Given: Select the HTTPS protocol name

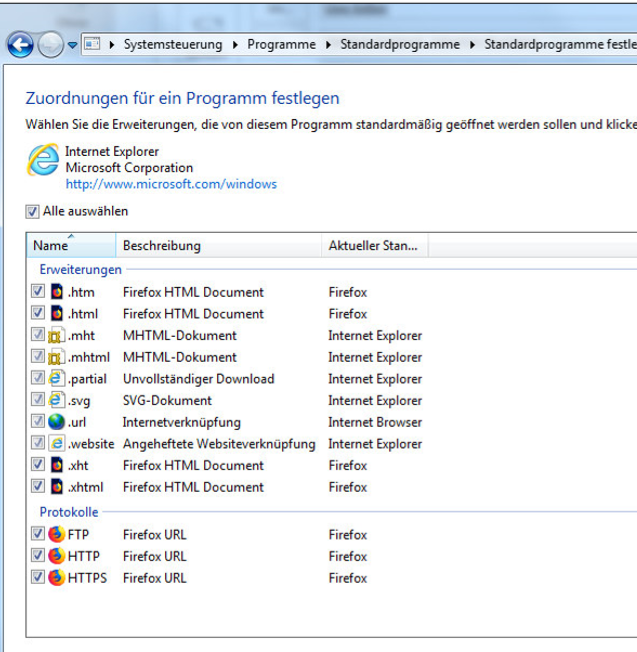Looking at the screenshot, I should (87, 578).
